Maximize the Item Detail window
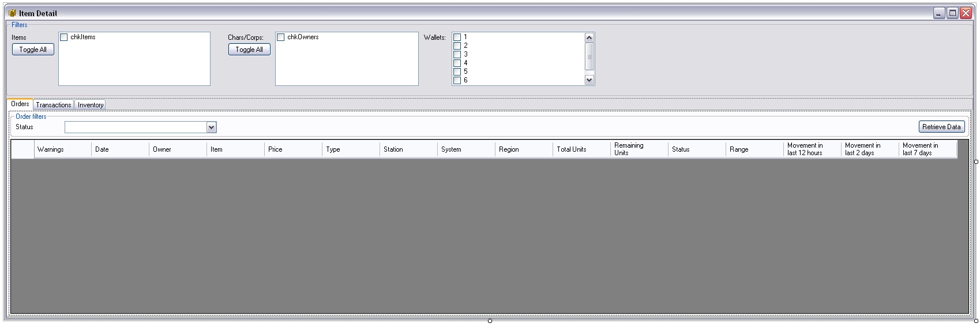Screen dimensions: 980x327 click(953, 13)
